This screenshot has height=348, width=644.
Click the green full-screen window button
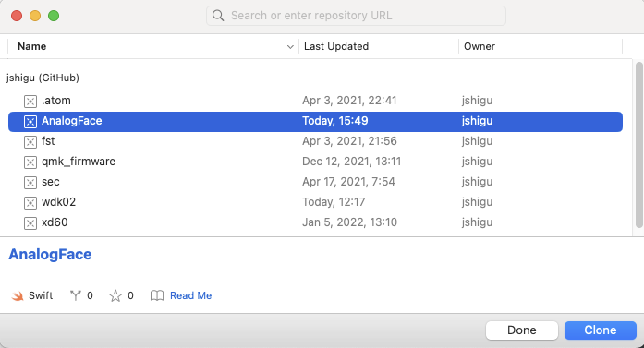54,16
